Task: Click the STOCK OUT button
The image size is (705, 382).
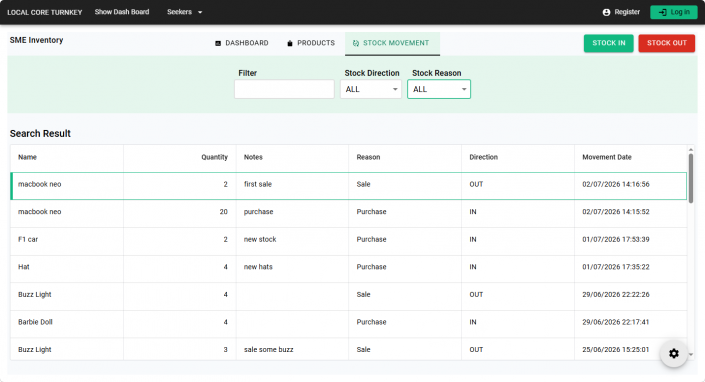Action: click(666, 43)
